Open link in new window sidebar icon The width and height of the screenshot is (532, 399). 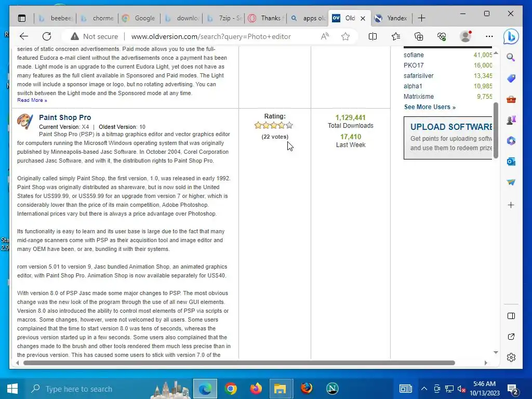point(511,337)
